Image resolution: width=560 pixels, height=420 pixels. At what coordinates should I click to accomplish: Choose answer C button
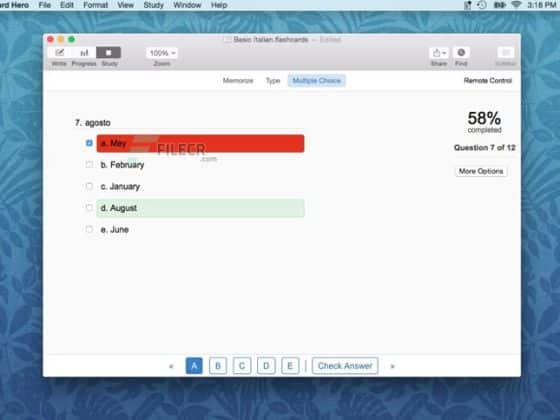pyautogui.click(x=242, y=366)
